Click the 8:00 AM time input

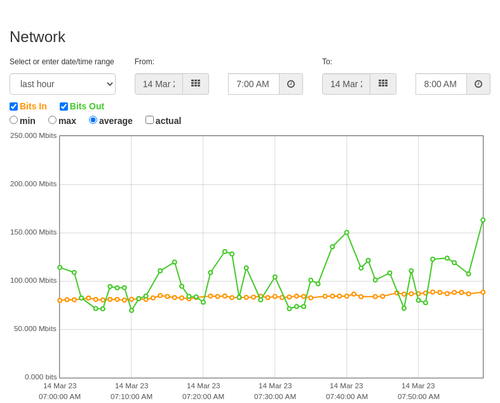(441, 84)
